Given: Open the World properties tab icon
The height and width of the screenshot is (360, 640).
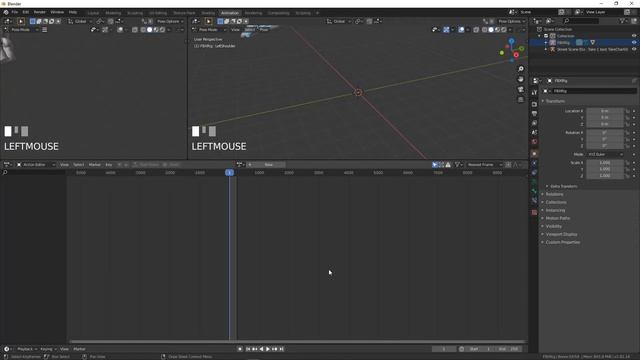Looking at the screenshot, I should [x=534, y=142].
